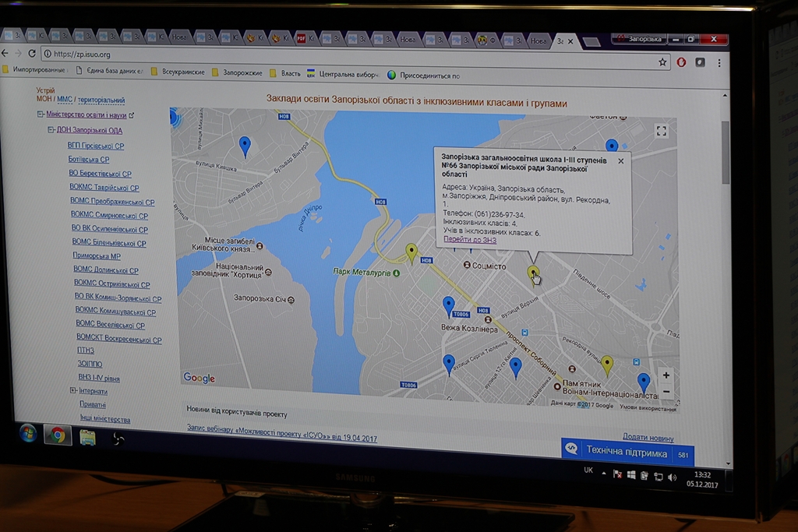Select ВОМС Долинської СР in the tree
798x532 pixels.
pos(106,270)
